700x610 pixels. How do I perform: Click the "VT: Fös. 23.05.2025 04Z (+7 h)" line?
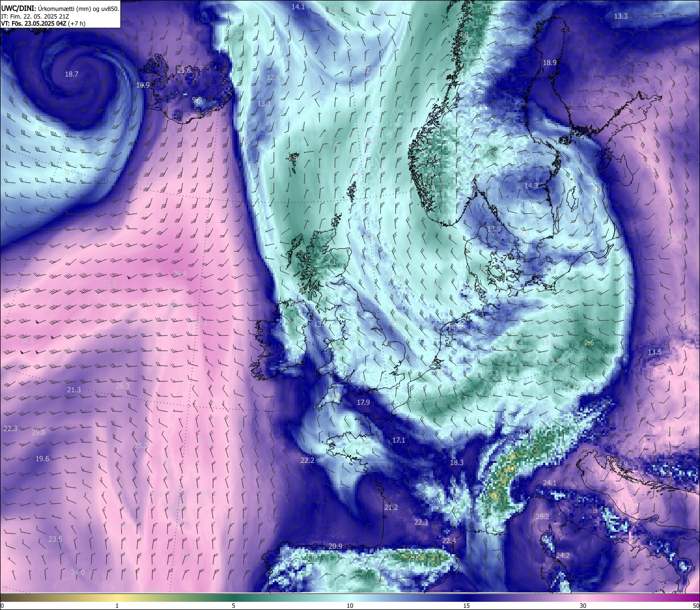[x=43, y=24]
